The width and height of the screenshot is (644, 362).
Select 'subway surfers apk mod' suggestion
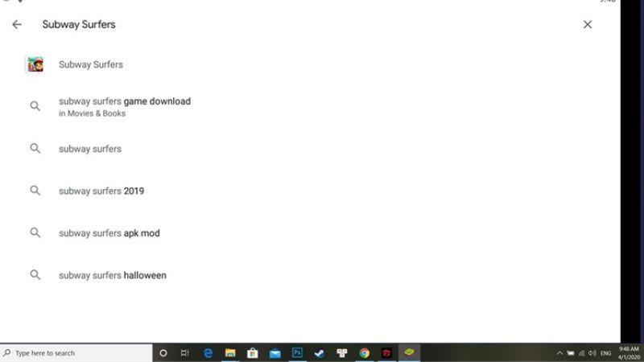109,233
